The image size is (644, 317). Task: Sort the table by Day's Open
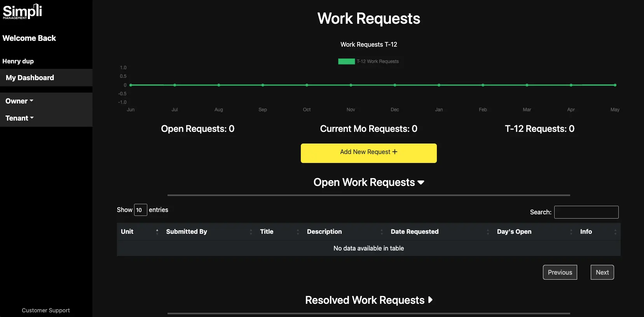tap(535, 232)
